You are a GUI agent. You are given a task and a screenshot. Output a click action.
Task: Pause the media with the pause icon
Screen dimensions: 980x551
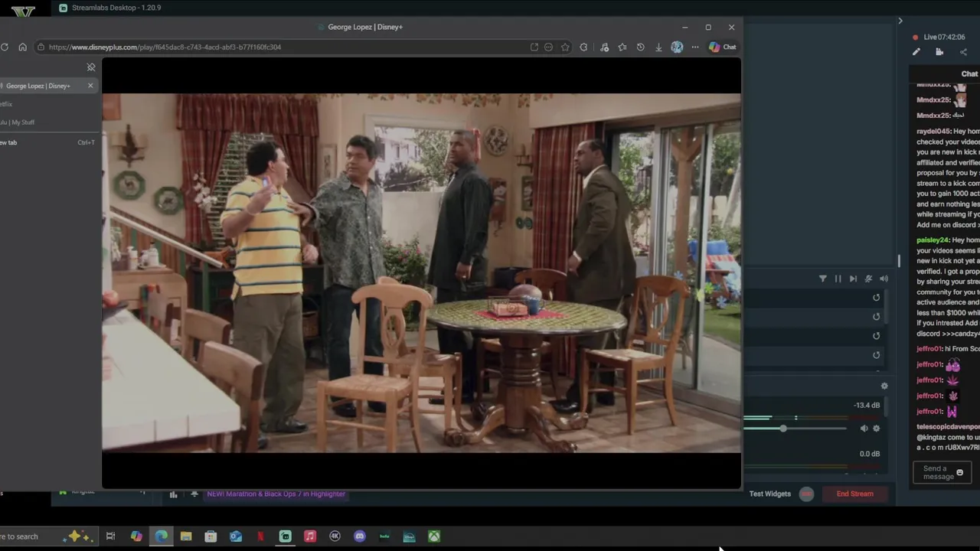838,279
